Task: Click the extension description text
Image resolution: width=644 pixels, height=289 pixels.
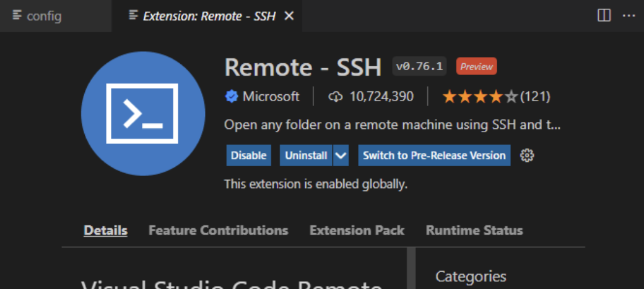Action: click(x=392, y=125)
